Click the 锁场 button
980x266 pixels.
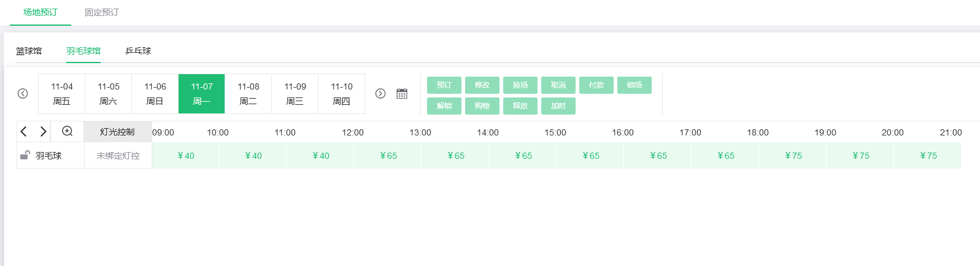pos(635,85)
